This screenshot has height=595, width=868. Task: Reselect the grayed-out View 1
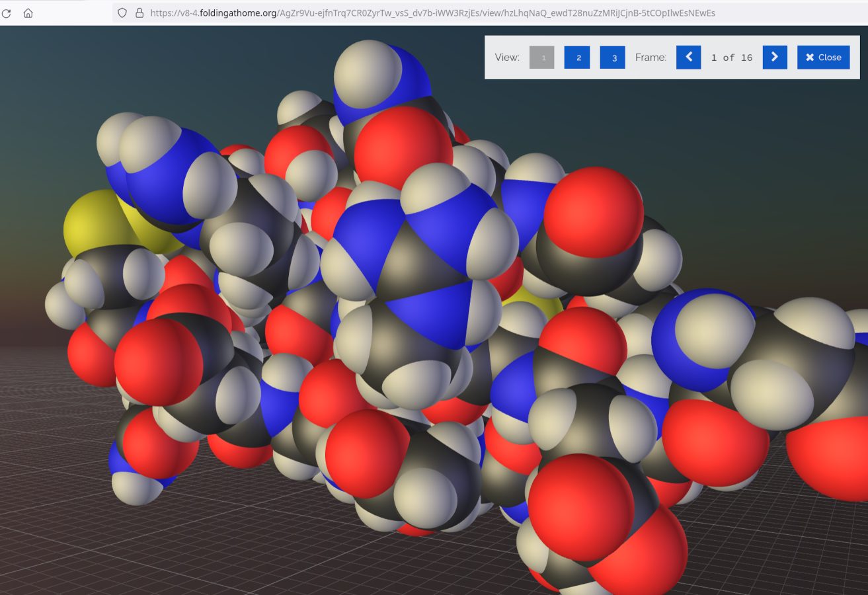pos(541,57)
